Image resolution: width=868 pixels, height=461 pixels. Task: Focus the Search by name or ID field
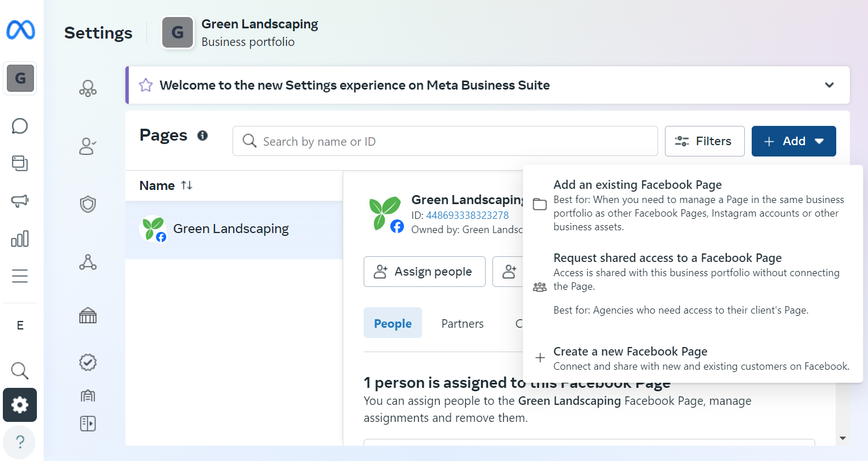click(x=445, y=141)
